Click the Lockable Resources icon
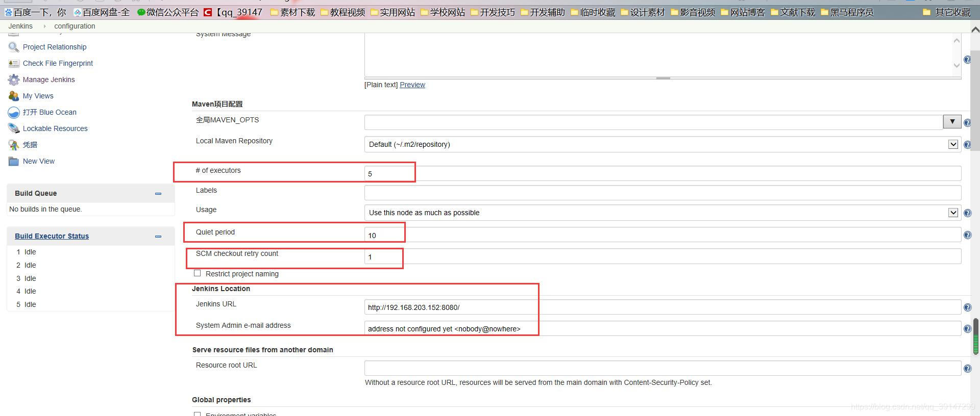 click(x=14, y=128)
